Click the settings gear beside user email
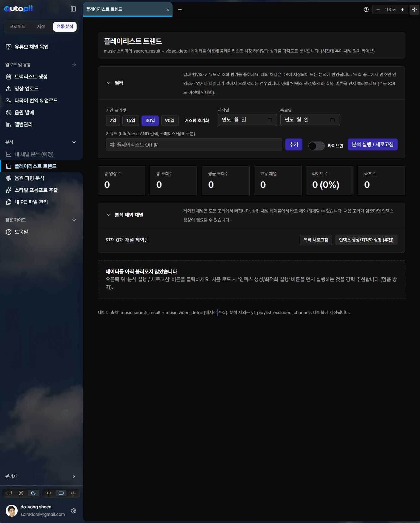Viewport: 420px width, 523px height. click(x=74, y=511)
